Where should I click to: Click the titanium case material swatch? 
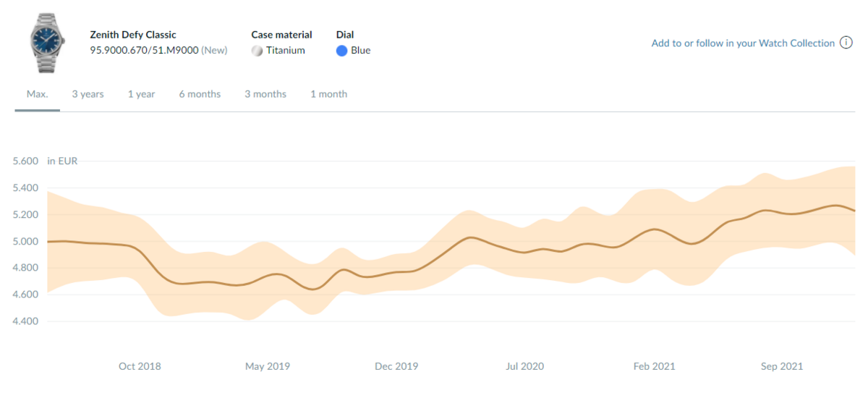257,51
